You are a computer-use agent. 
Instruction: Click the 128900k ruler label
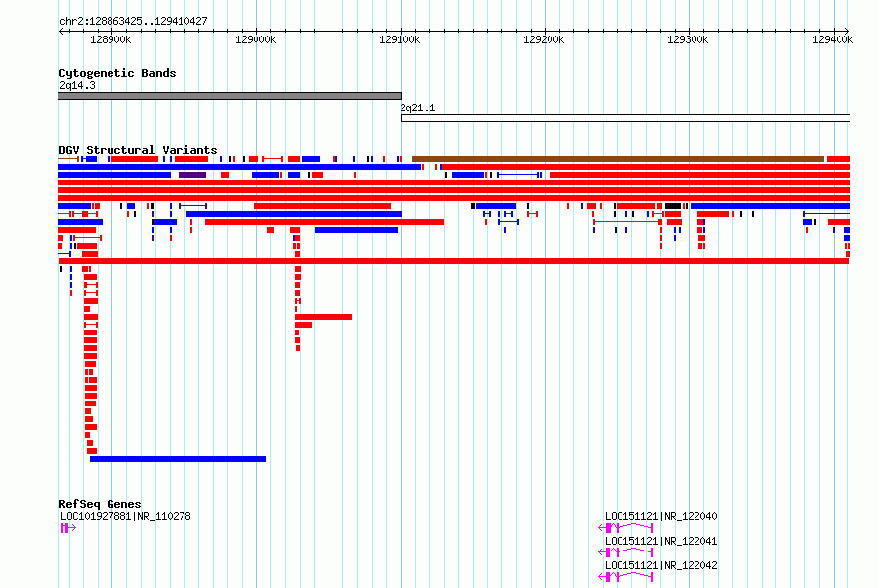click(110, 39)
